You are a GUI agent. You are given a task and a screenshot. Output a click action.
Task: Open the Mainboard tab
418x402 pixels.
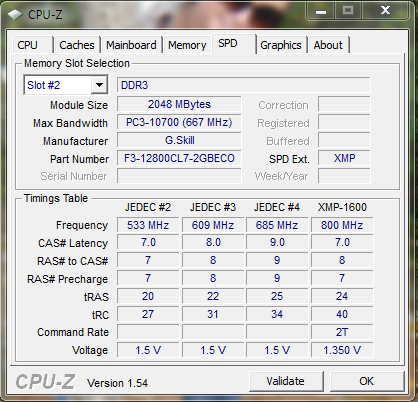tap(131, 45)
